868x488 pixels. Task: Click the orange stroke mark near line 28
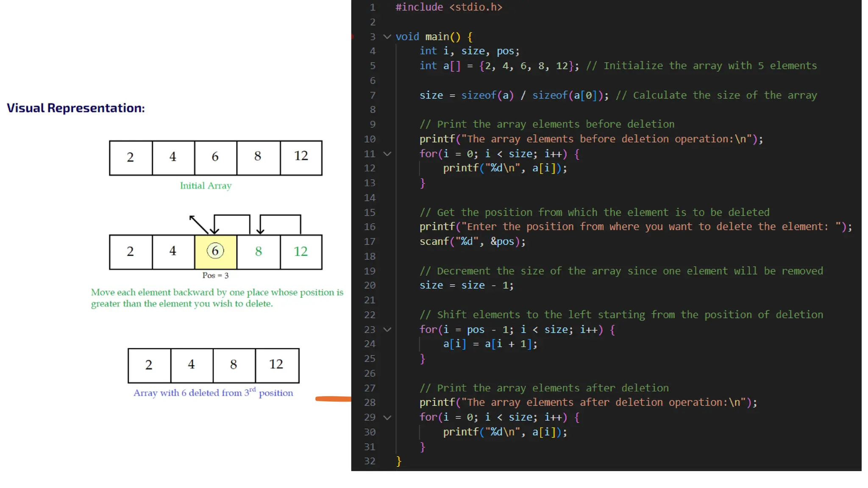[333, 399]
